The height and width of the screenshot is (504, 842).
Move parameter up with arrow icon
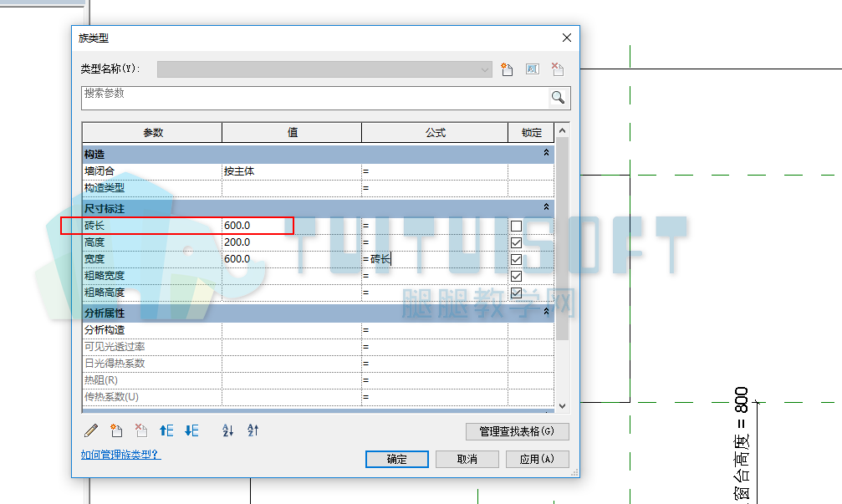tap(166, 430)
